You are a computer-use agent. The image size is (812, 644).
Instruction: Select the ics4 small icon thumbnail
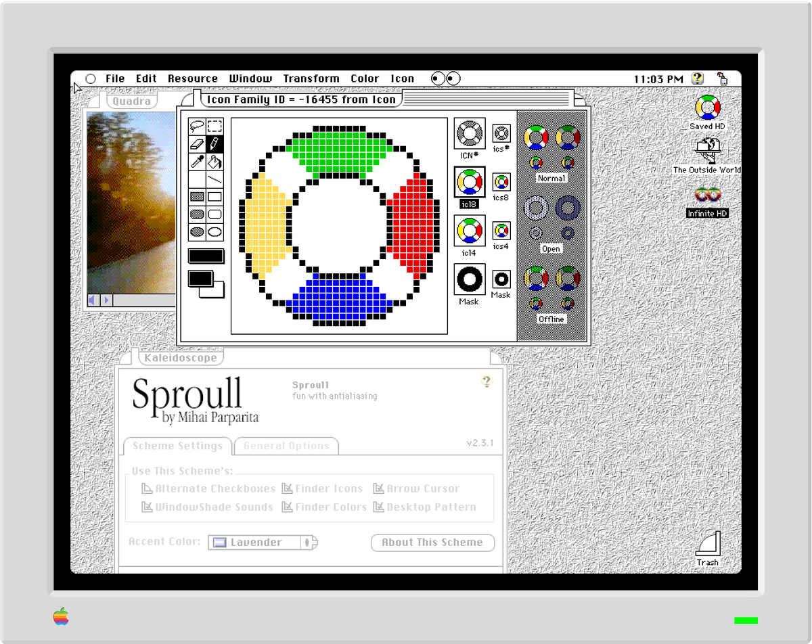(501, 230)
